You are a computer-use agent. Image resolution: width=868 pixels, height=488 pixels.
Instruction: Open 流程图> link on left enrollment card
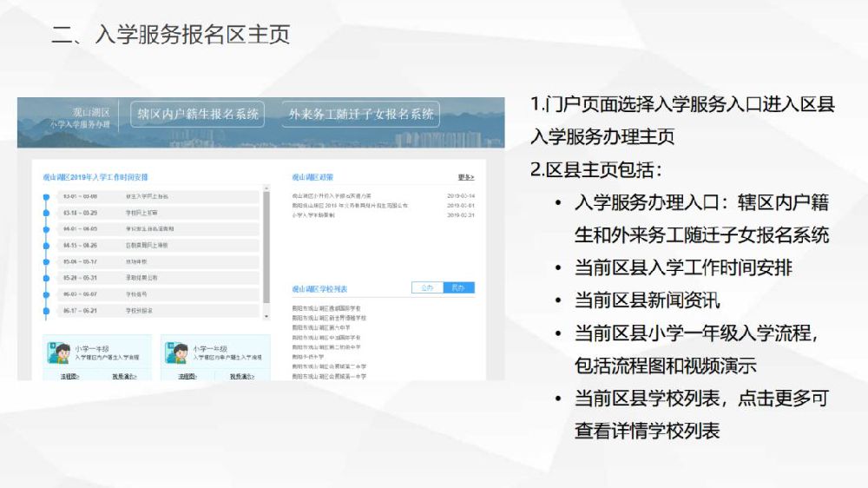point(69,377)
